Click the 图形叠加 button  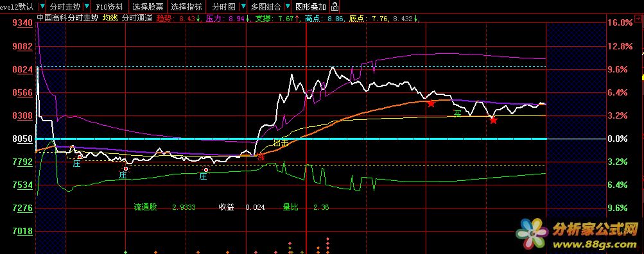(x=311, y=6)
